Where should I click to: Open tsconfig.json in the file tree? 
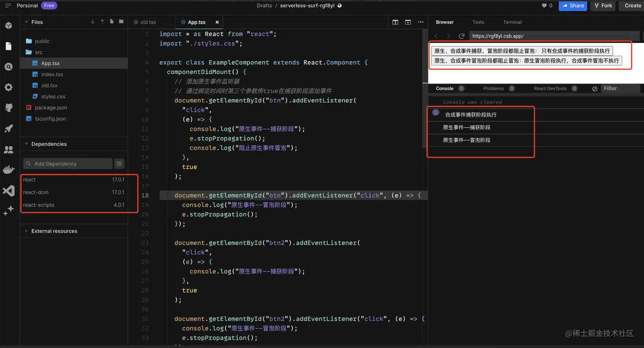[x=74, y=119]
